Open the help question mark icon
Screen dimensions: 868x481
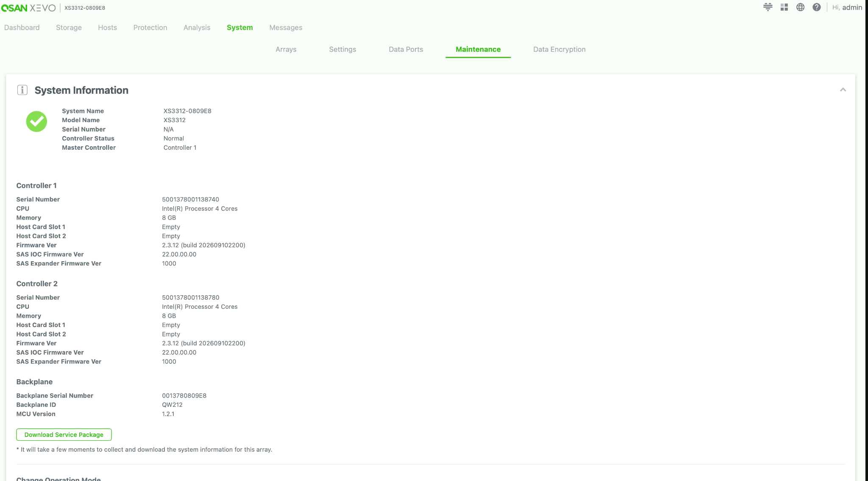coord(817,7)
